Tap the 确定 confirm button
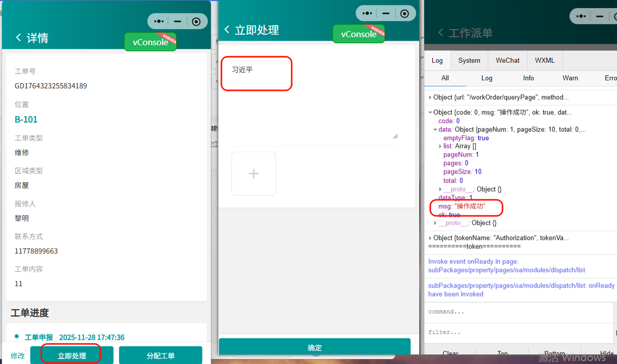 tap(315, 347)
